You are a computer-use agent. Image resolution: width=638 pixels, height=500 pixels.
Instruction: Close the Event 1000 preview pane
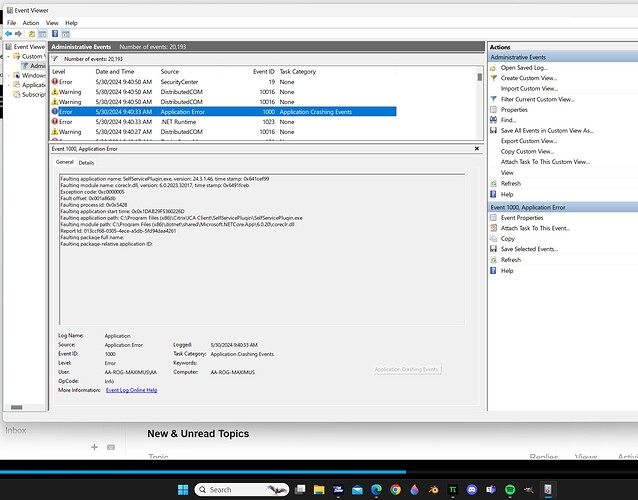tap(477, 148)
